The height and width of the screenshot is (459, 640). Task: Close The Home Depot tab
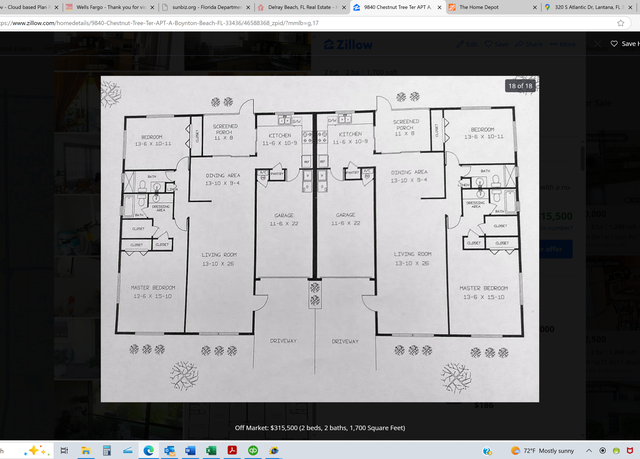tap(535, 7)
